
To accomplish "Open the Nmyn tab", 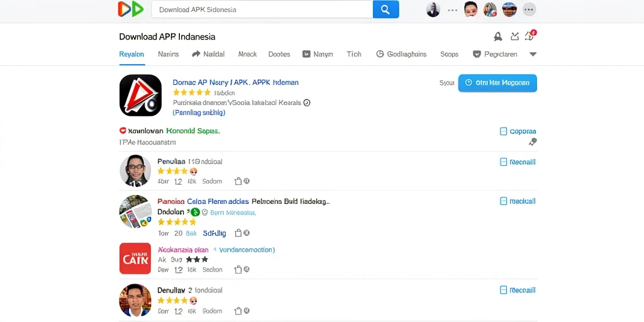I will click(x=318, y=54).
